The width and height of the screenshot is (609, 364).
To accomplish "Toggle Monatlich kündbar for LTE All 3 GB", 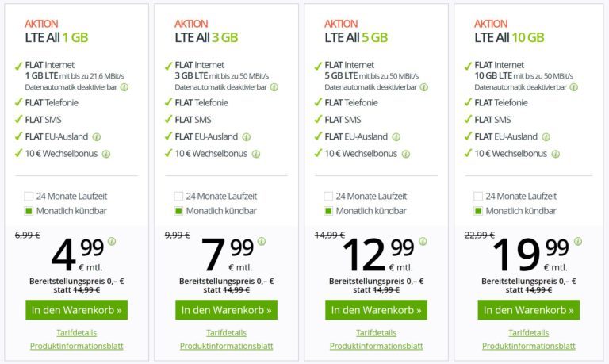I will (179, 211).
